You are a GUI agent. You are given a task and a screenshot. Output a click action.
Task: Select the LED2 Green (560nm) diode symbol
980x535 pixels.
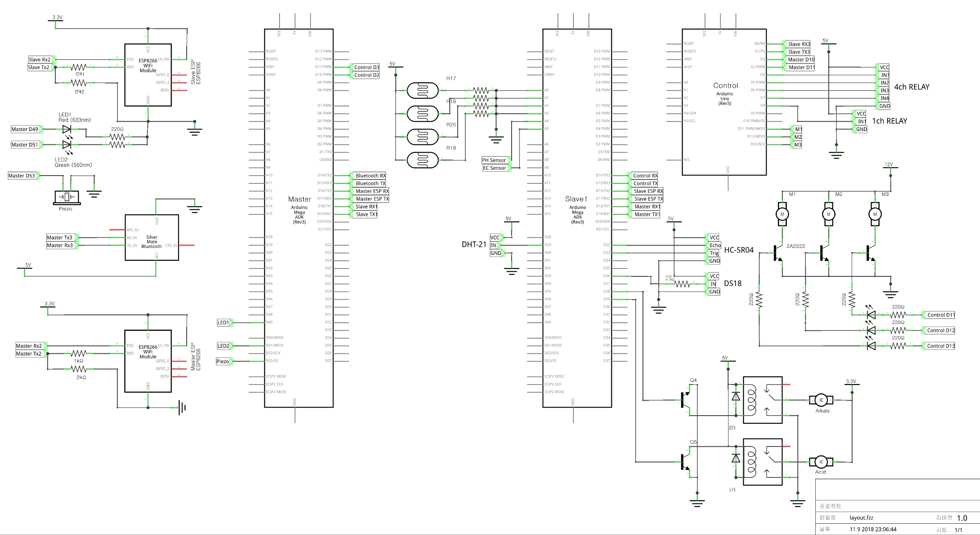click(x=67, y=145)
